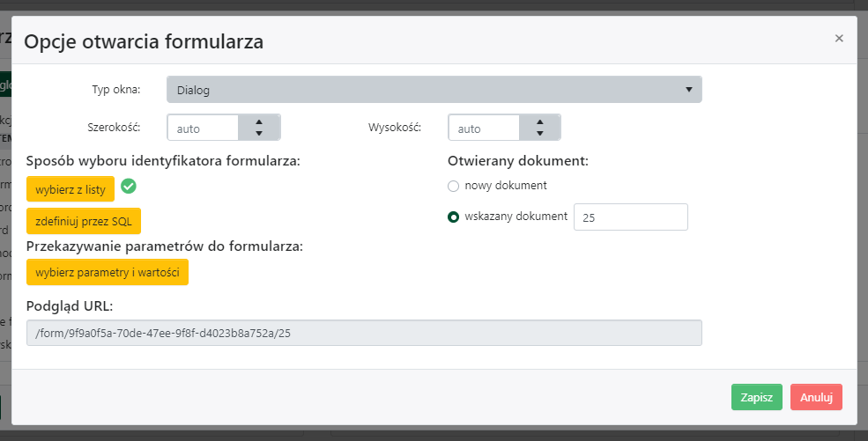Open 'wybierz parametry i wartości'
This screenshot has height=441, width=868.
tap(108, 273)
